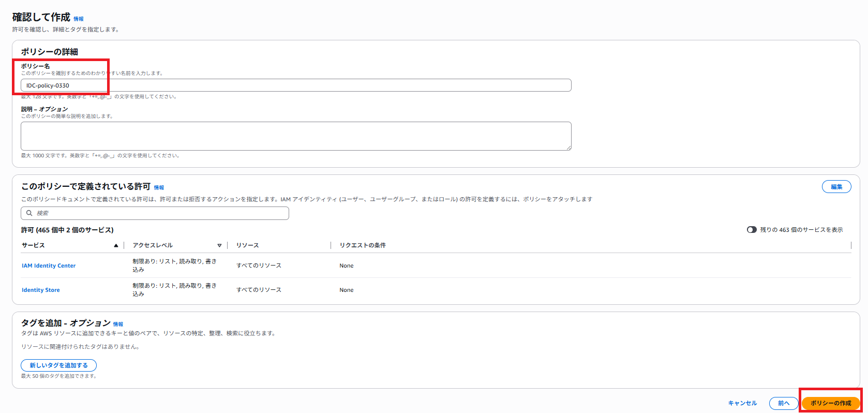Image resolution: width=868 pixels, height=413 pixels.
Task: Grab the description textarea resize handle
Action: tap(568, 148)
